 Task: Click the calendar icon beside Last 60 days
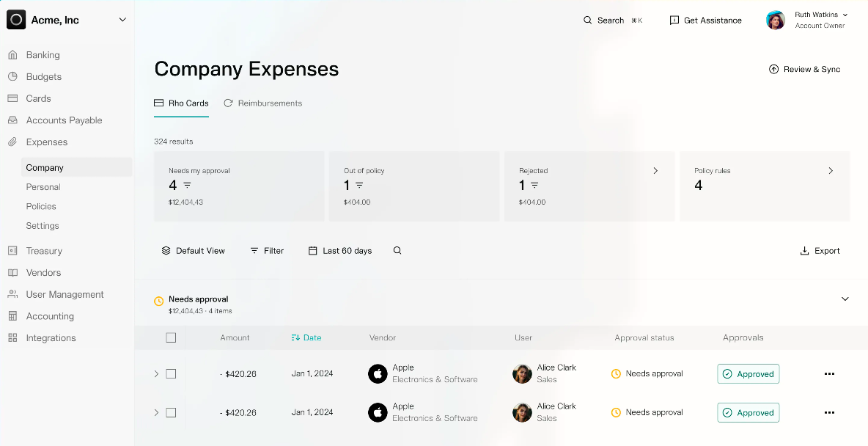tap(313, 251)
